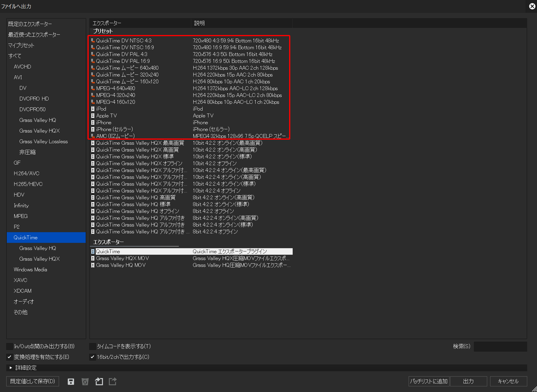Click 既定値として保存 button

pos(33,381)
